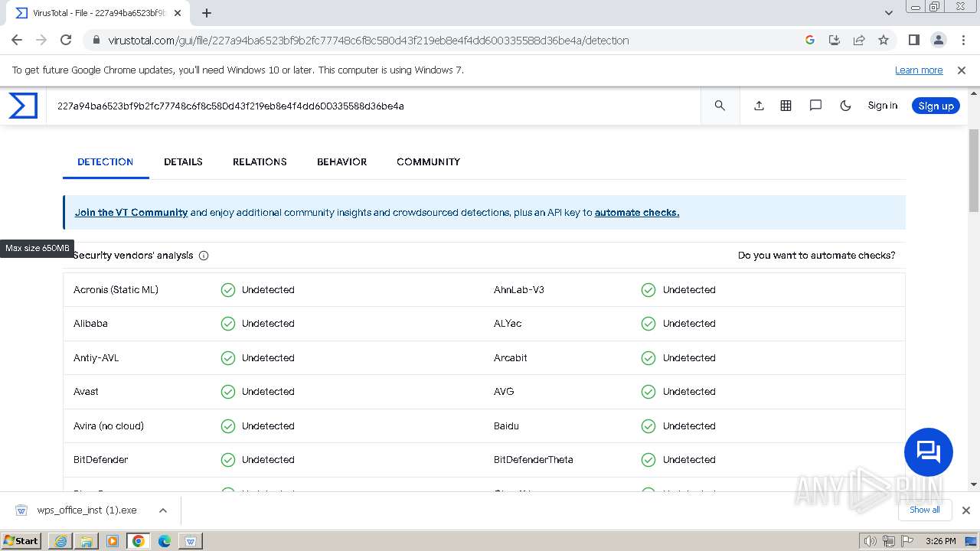Viewport: 980px width, 551px height.
Task: Open the tab search dropdown arrow
Action: click(x=888, y=13)
